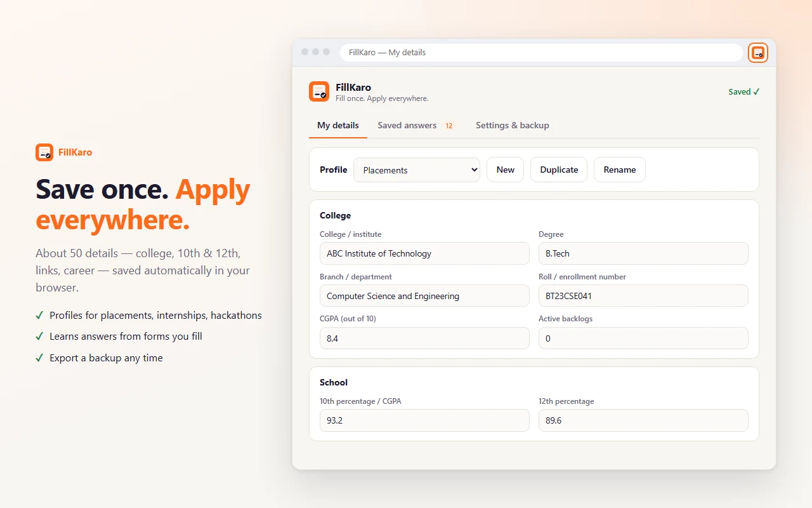The width and height of the screenshot is (812, 508).
Task: Click the FillKaro logo icon in popup header
Action: [x=319, y=91]
